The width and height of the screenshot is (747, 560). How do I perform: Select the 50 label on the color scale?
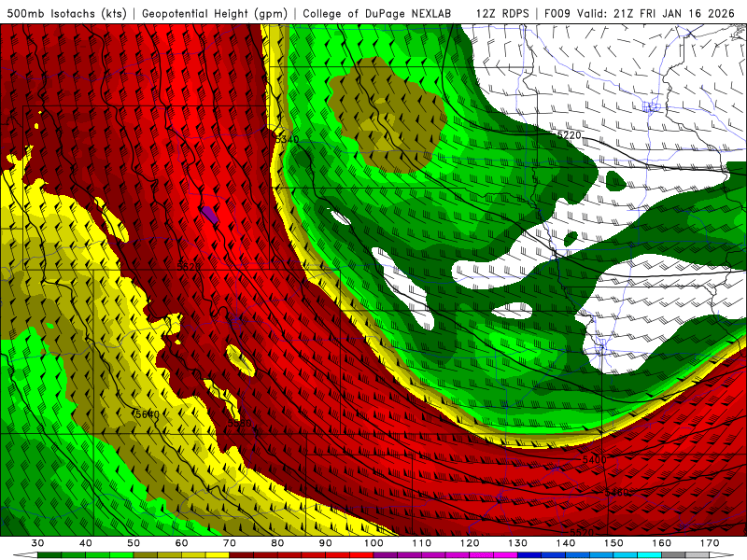[x=134, y=543]
